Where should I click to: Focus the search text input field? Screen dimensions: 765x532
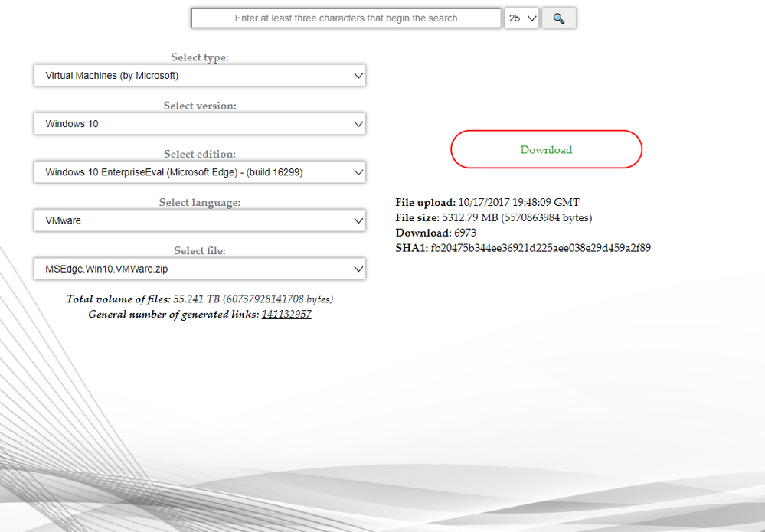[346, 18]
